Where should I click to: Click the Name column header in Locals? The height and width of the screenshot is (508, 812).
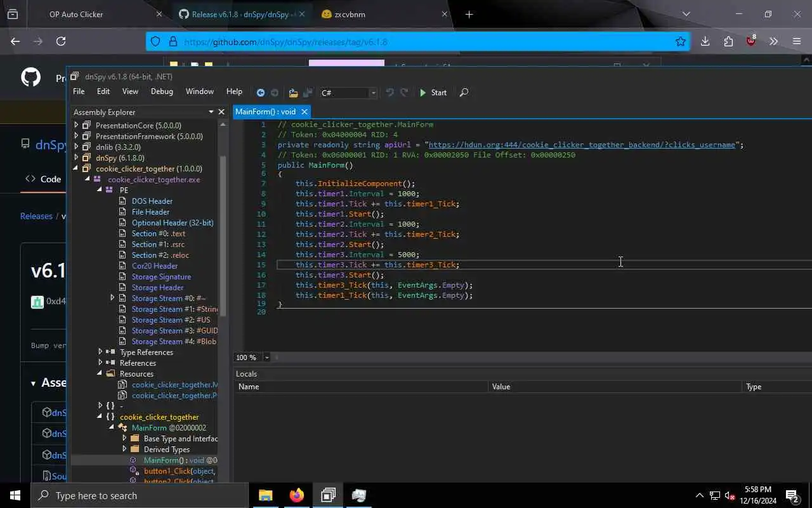click(362, 387)
